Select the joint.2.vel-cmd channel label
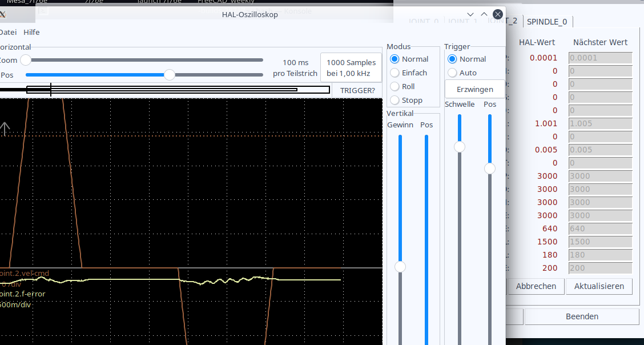Screen dimensions: 644x345 [x=25, y=273]
